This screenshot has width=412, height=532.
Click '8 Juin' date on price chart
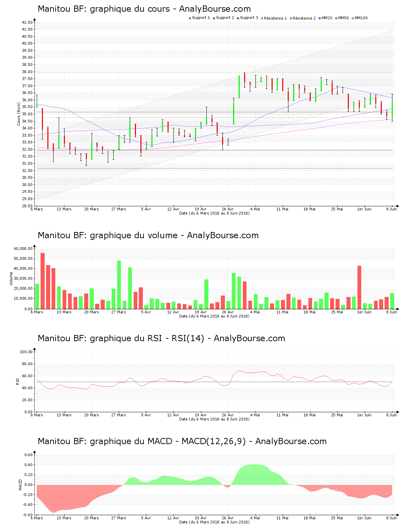pyautogui.click(x=391, y=209)
